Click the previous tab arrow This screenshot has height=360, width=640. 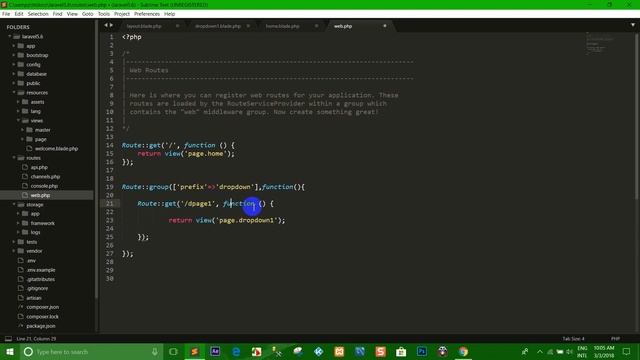point(106,25)
